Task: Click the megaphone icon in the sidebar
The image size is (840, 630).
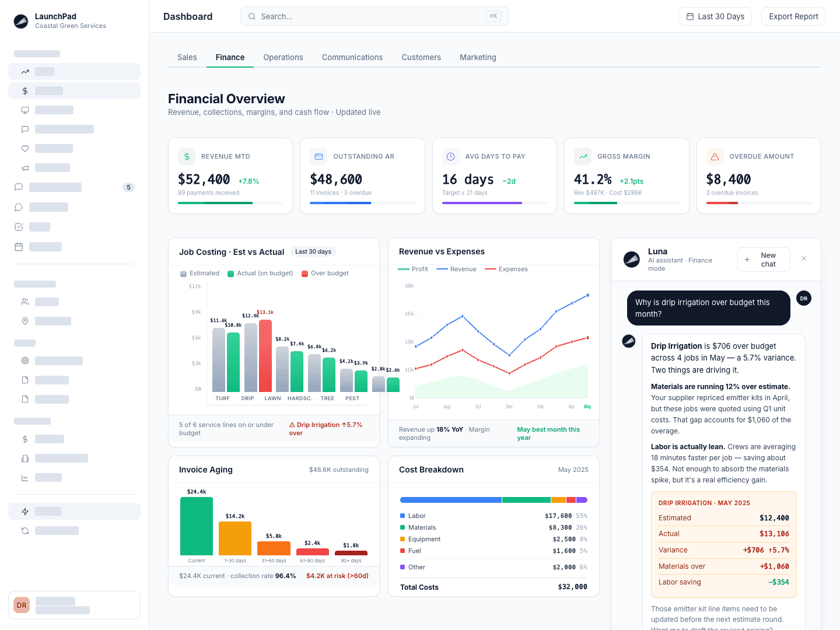Action: (x=25, y=168)
